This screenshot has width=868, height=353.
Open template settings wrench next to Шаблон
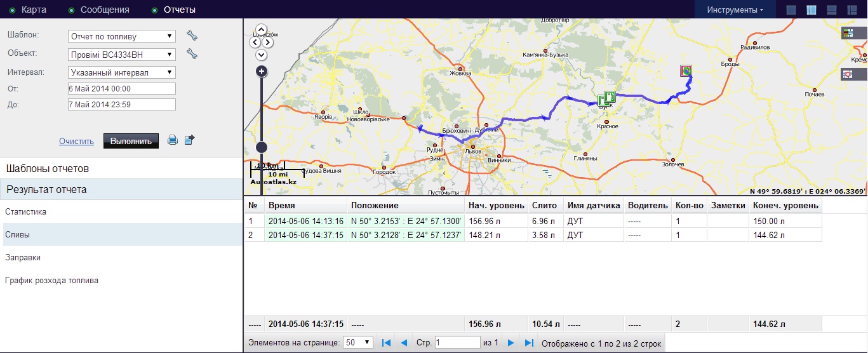(x=192, y=36)
